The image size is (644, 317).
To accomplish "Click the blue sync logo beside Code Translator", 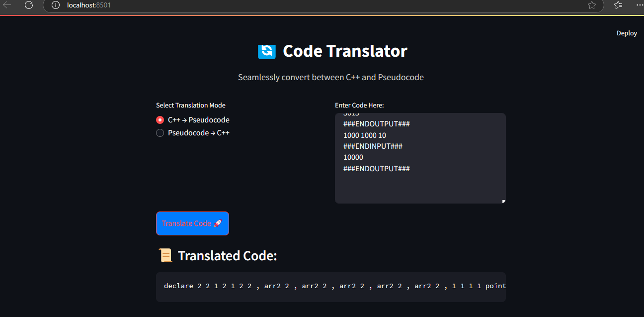I will click(267, 51).
